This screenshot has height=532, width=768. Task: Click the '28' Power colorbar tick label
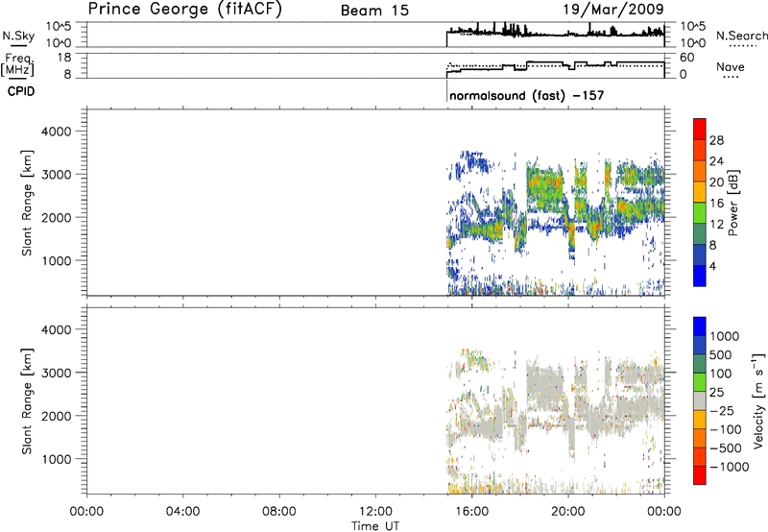point(716,140)
